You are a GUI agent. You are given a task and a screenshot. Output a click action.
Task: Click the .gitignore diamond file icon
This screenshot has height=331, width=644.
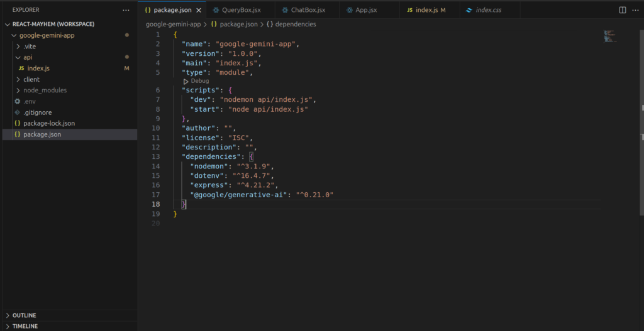[17, 112]
